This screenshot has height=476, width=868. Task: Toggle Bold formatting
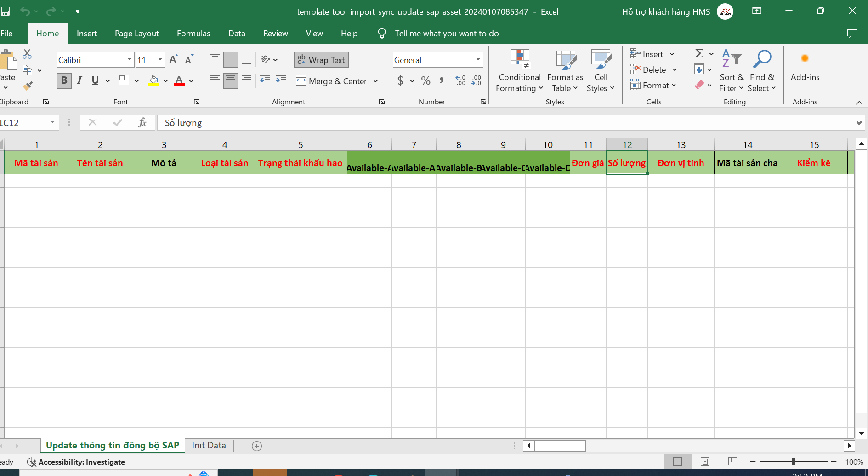click(64, 81)
